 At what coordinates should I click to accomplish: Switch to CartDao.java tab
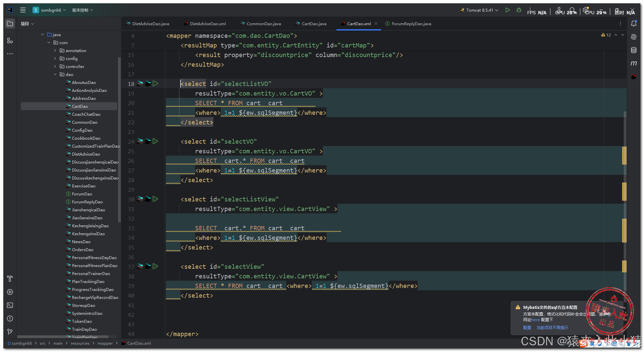point(311,24)
